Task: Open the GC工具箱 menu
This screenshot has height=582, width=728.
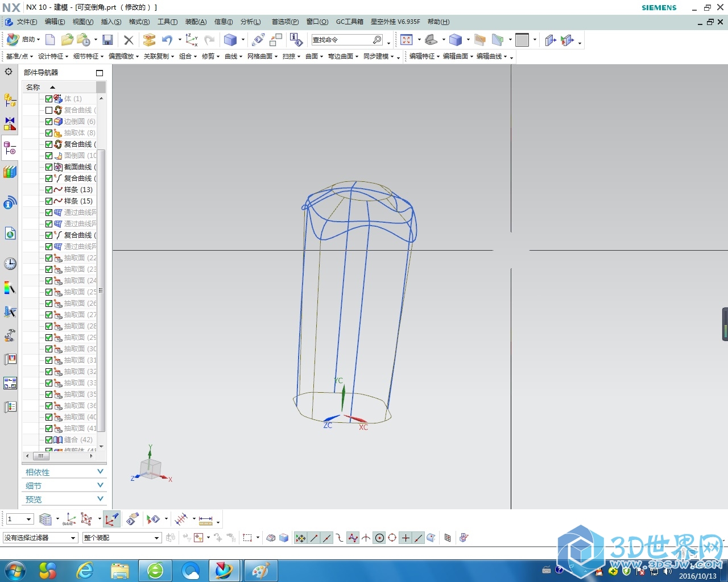Action: 349,22
